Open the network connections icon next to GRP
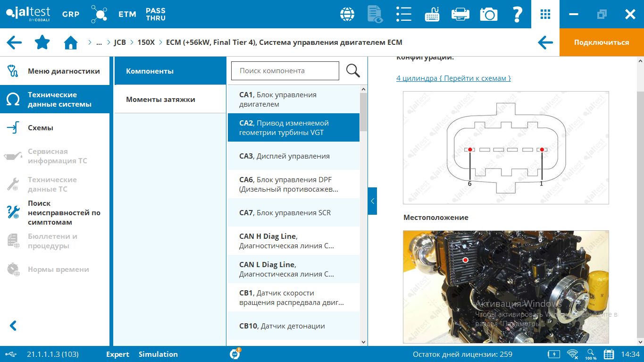 click(99, 14)
